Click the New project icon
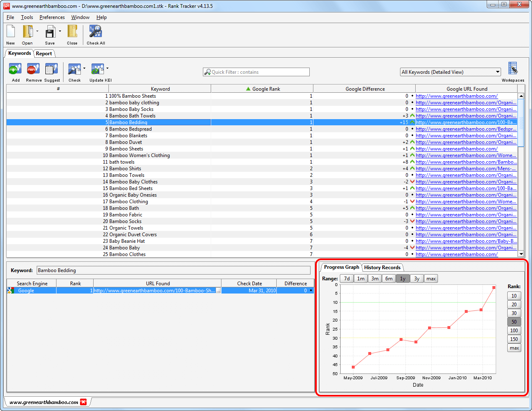The height and width of the screenshot is (411, 532). (11, 32)
